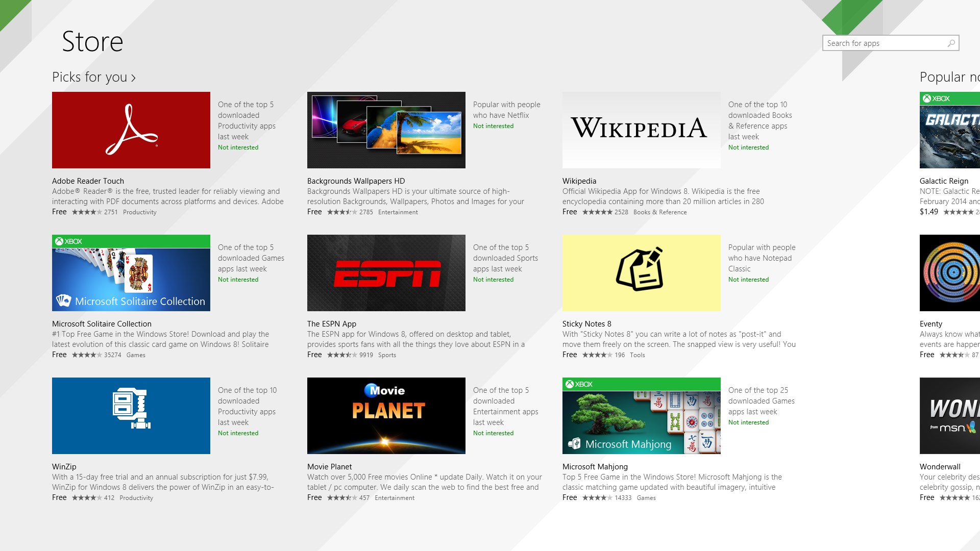Screen dimensions: 980x551
Task: Select the Movie Planet title text
Action: 330,467
